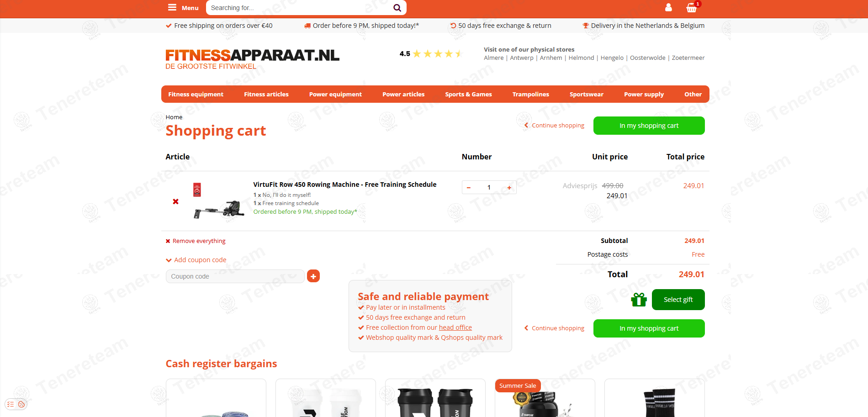Open the Power articles menu
The image size is (868, 417).
click(x=403, y=94)
